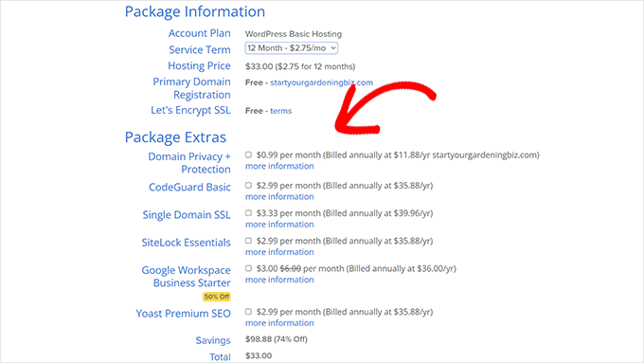Viewport: 644px width, 363px height.
Task: Open more information under Single Domain SSL
Action: point(279,224)
